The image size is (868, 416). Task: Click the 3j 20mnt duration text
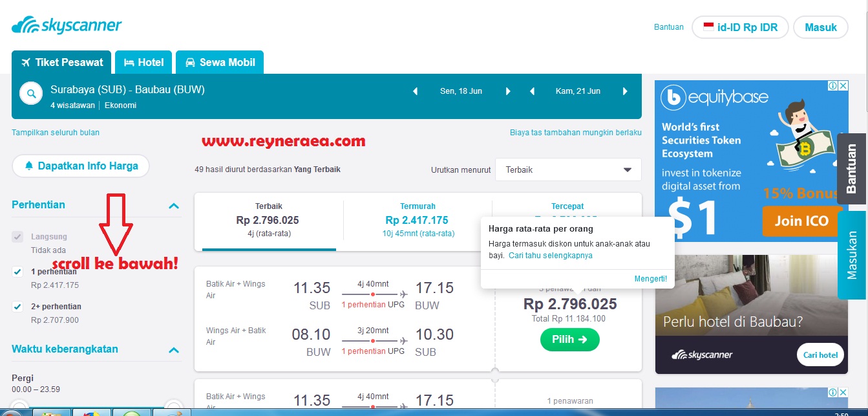tap(374, 330)
